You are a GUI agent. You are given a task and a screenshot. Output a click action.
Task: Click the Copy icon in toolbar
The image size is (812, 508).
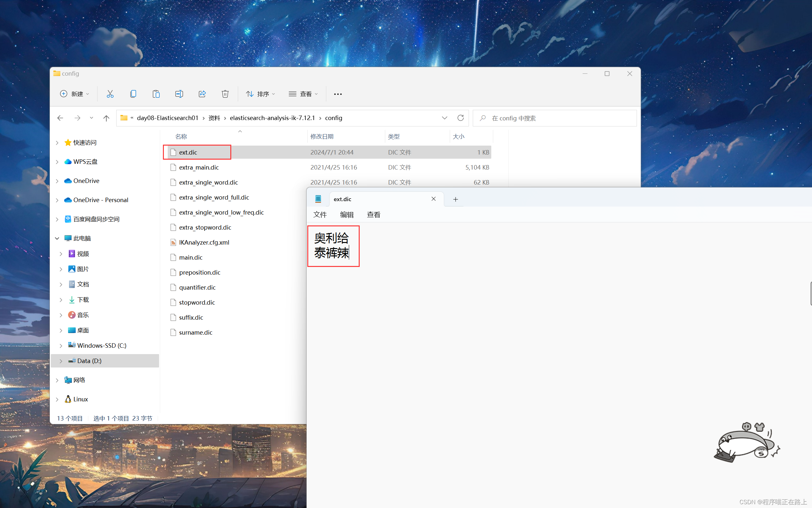(x=133, y=94)
